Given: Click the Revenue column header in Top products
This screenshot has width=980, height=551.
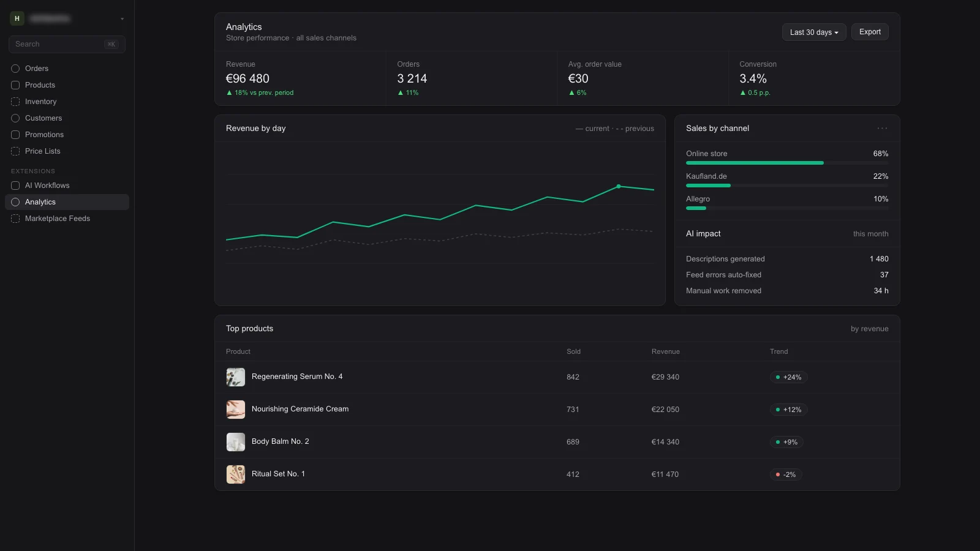Looking at the screenshot, I should tap(666, 351).
